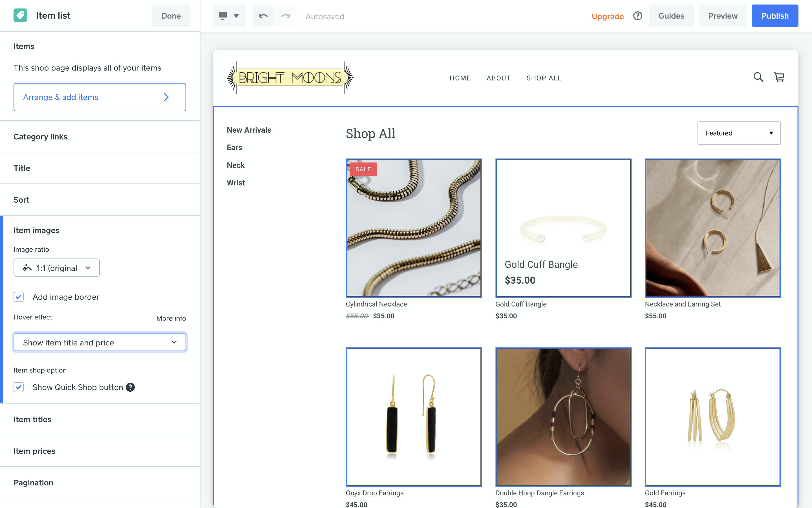Select the Neck category
Viewport: 812px width, 508px height.
click(235, 165)
